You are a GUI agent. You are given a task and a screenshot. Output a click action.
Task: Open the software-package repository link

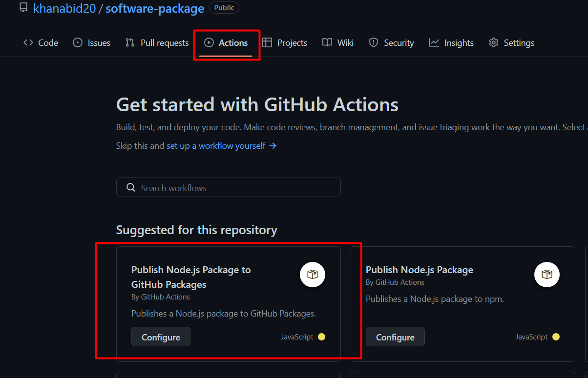[x=155, y=8]
